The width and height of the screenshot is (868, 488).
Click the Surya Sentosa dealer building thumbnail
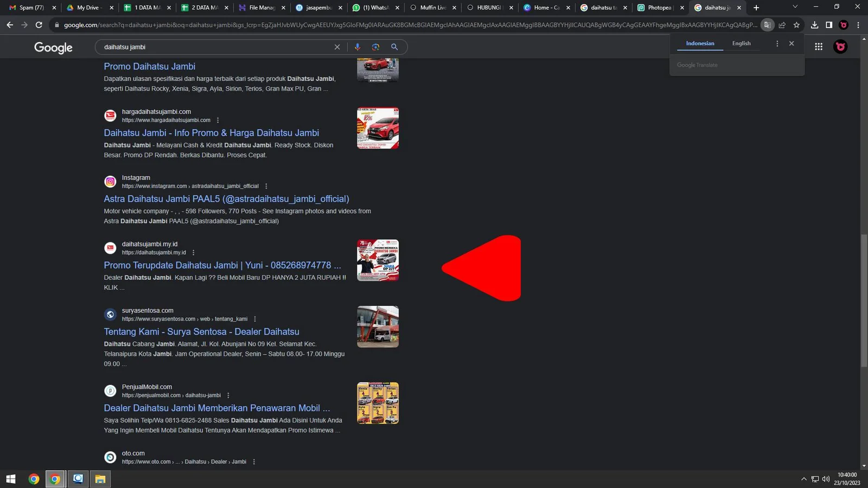tap(378, 327)
